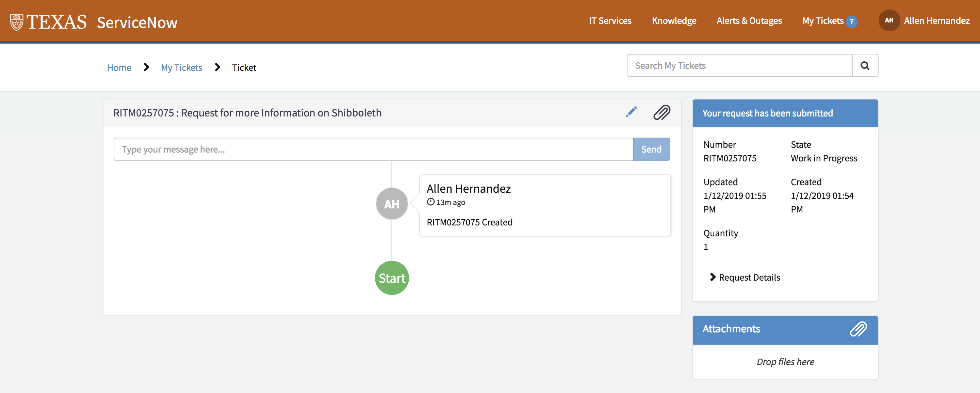This screenshot has width=980, height=393.
Task: Click the Send button
Action: (651, 149)
